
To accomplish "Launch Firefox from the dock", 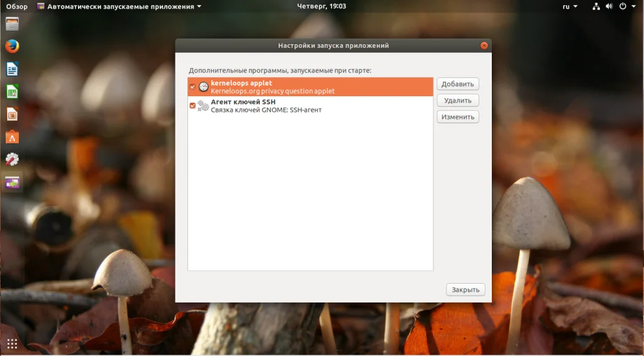I will pyautogui.click(x=12, y=47).
